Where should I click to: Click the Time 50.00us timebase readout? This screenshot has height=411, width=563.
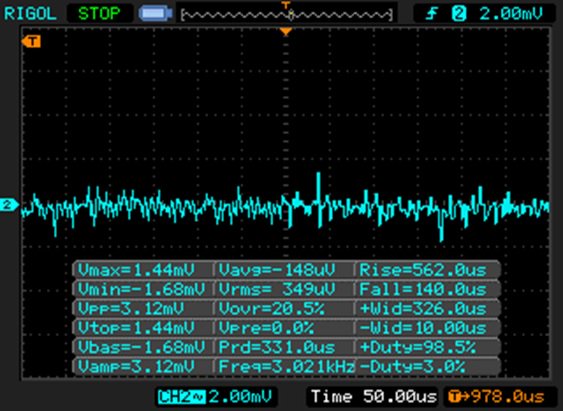[x=373, y=397]
